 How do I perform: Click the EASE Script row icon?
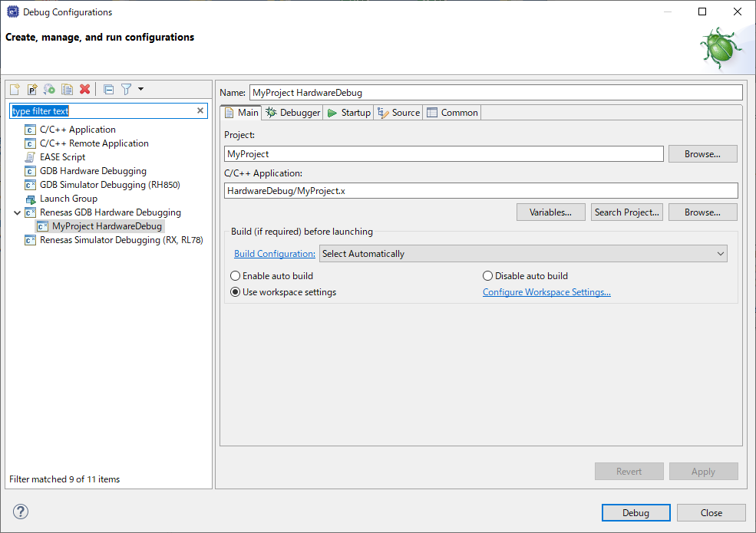click(x=30, y=157)
